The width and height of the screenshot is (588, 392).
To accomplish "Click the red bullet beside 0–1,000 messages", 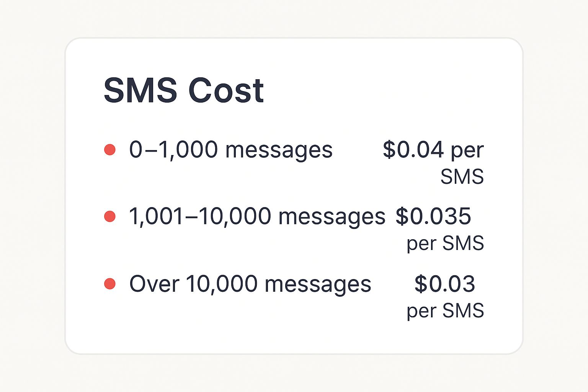I will [110, 149].
